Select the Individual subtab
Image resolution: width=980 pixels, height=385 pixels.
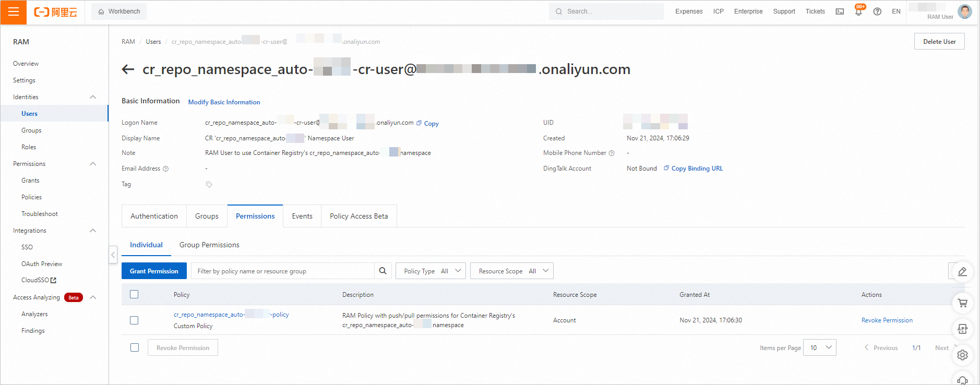(146, 245)
